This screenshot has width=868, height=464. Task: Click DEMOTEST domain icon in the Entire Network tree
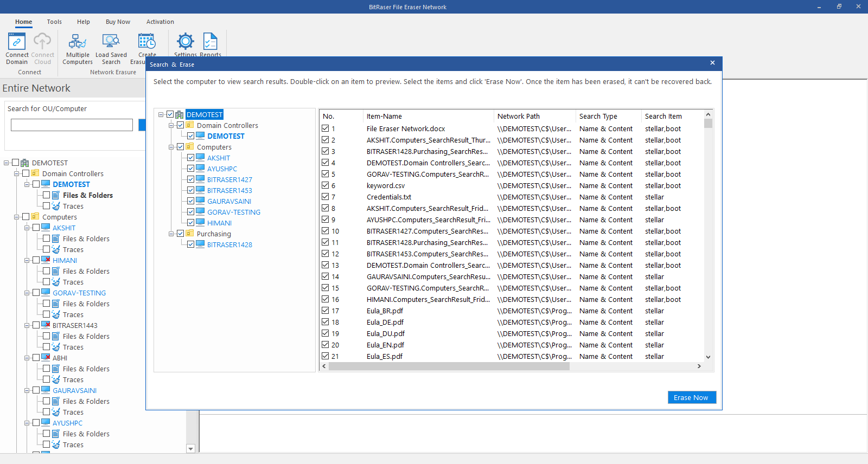25,163
